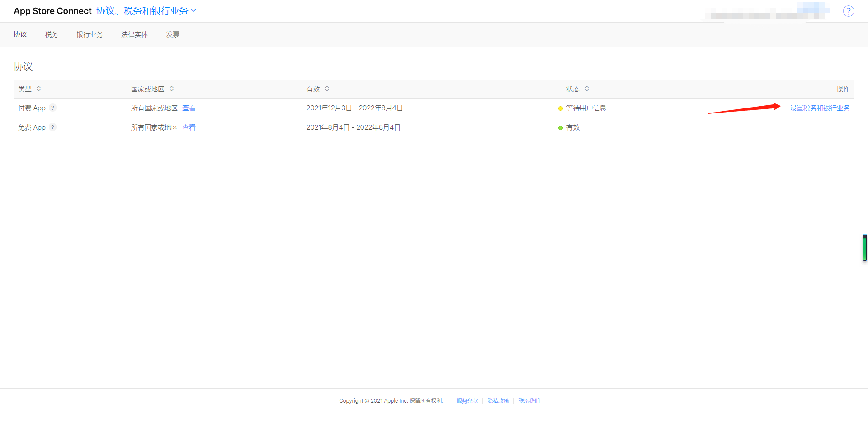Image resolution: width=868 pixels, height=428 pixels.
Task: Click date range 2021年8月4日 - 2022年8月4日
Action: pos(353,127)
